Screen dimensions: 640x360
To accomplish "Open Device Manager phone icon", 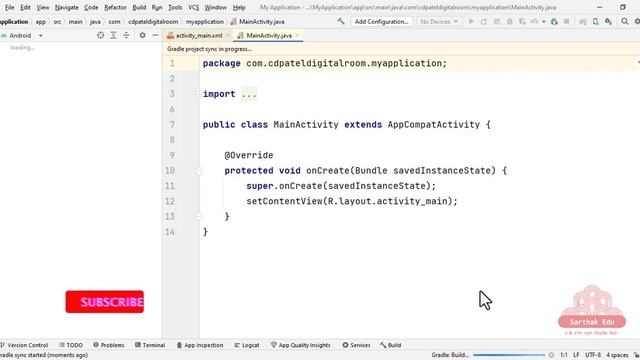I will coord(596,21).
